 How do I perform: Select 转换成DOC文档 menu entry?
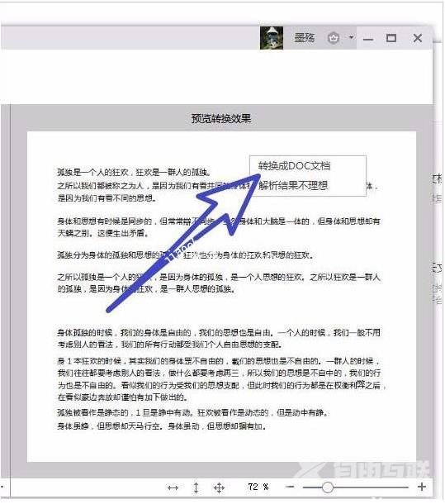tap(294, 166)
